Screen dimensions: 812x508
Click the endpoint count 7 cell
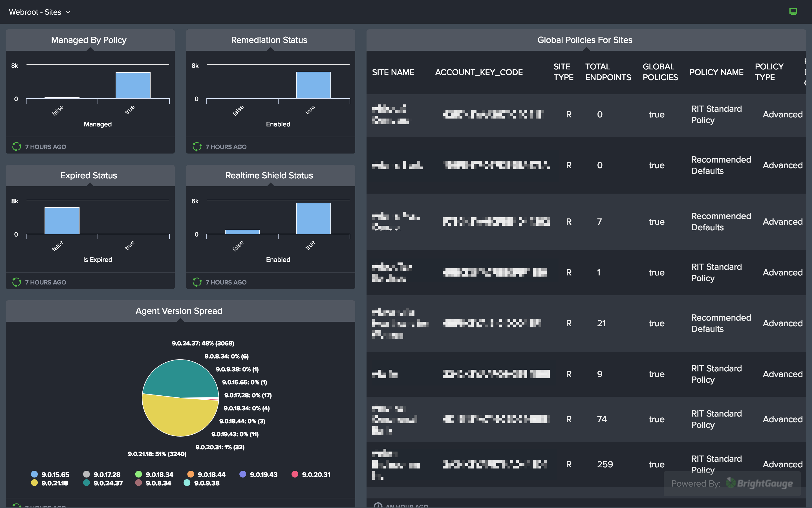599,222
